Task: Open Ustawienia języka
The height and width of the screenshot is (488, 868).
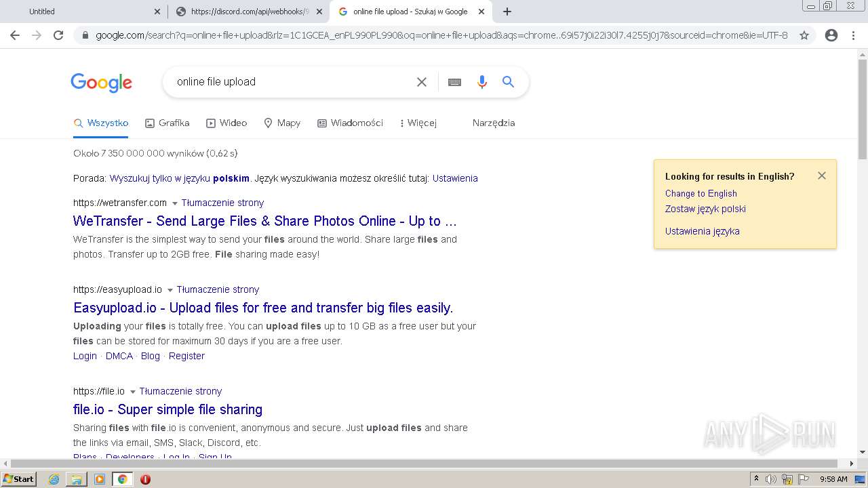Action: point(702,232)
